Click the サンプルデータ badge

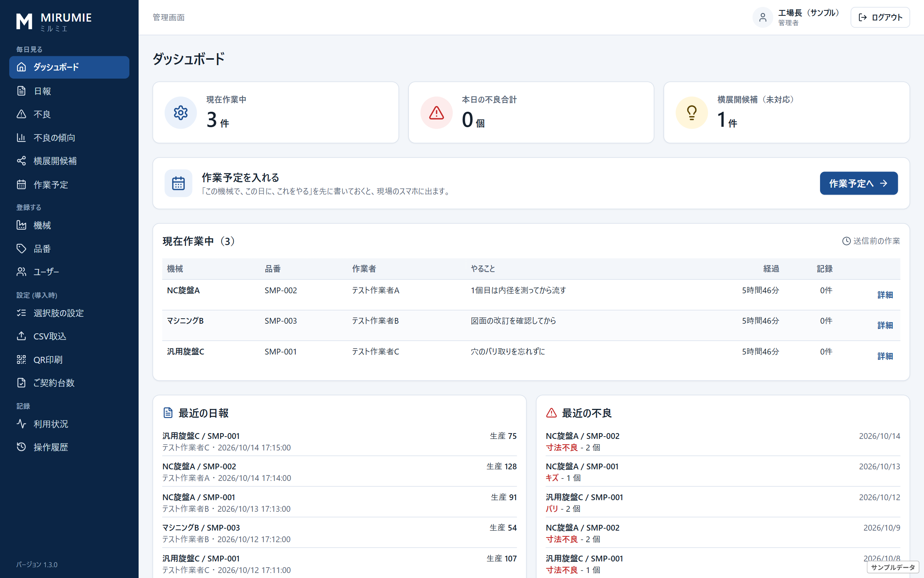(x=893, y=567)
